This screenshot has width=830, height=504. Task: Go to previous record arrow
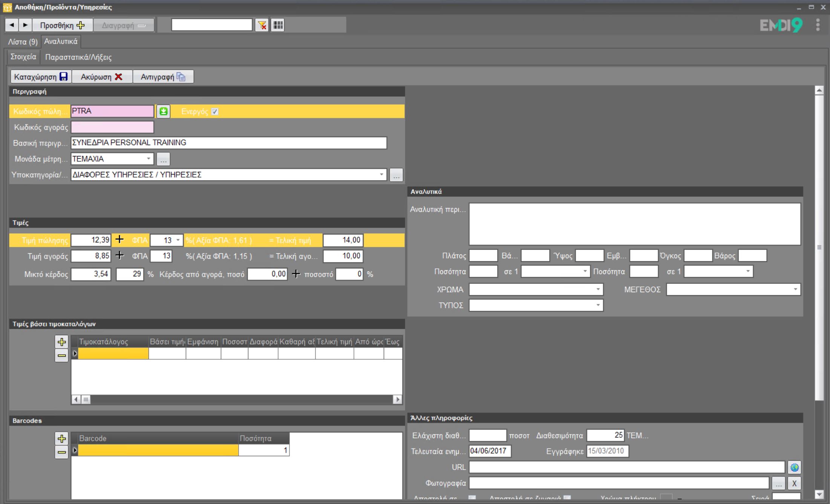pyautogui.click(x=12, y=25)
